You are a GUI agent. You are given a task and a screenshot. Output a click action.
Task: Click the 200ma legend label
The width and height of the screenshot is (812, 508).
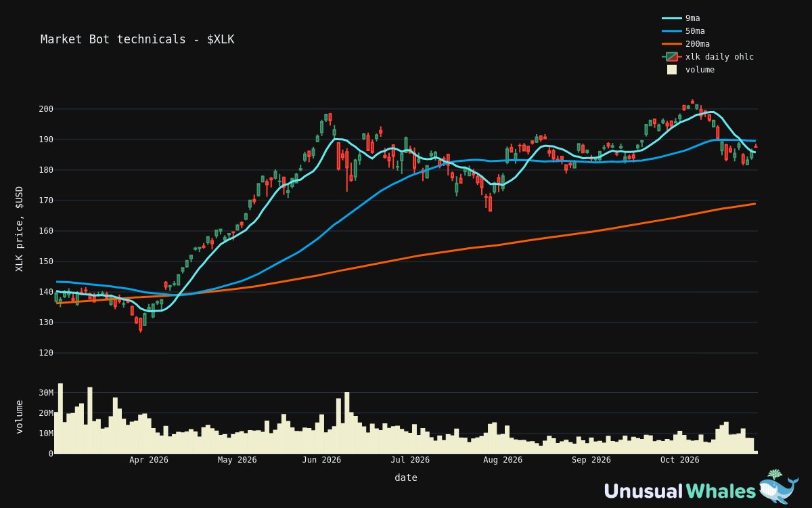pos(698,44)
